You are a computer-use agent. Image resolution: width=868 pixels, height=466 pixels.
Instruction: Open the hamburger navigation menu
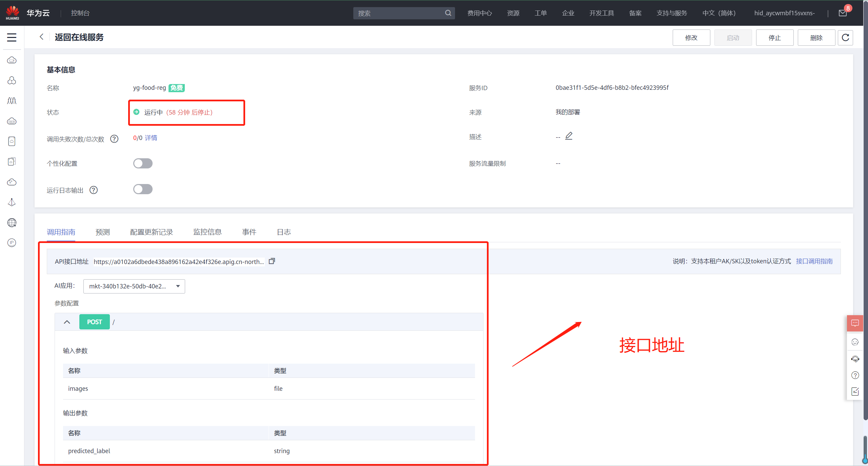(x=12, y=37)
